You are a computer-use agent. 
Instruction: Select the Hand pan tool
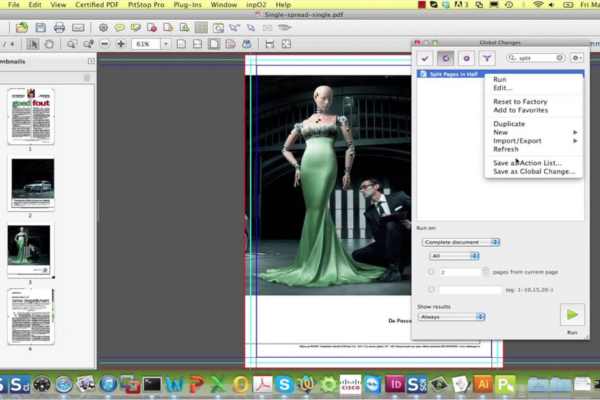(x=49, y=44)
